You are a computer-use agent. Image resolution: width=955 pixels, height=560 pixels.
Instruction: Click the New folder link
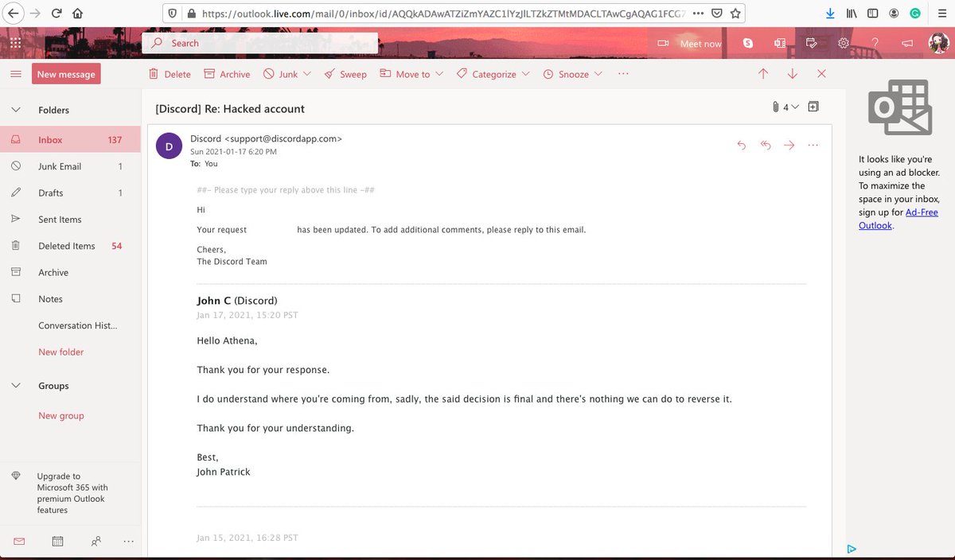61,352
